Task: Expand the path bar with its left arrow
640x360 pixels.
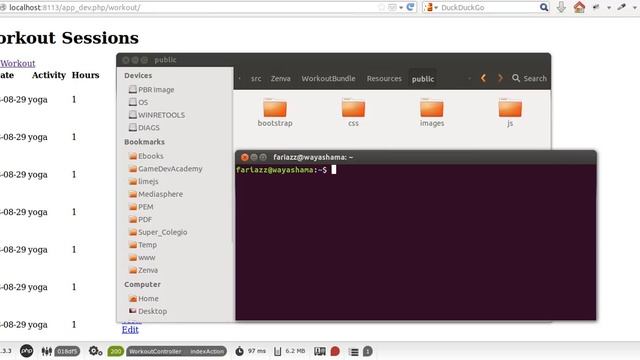Action: tap(240, 78)
